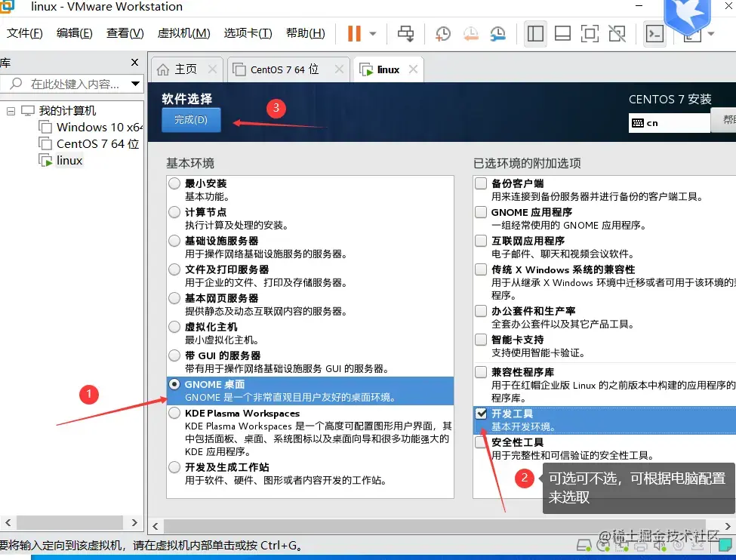Select the 带 GUI 的服务器 radio button
The height and width of the screenshot is (560, 736).
pos(174,355)
